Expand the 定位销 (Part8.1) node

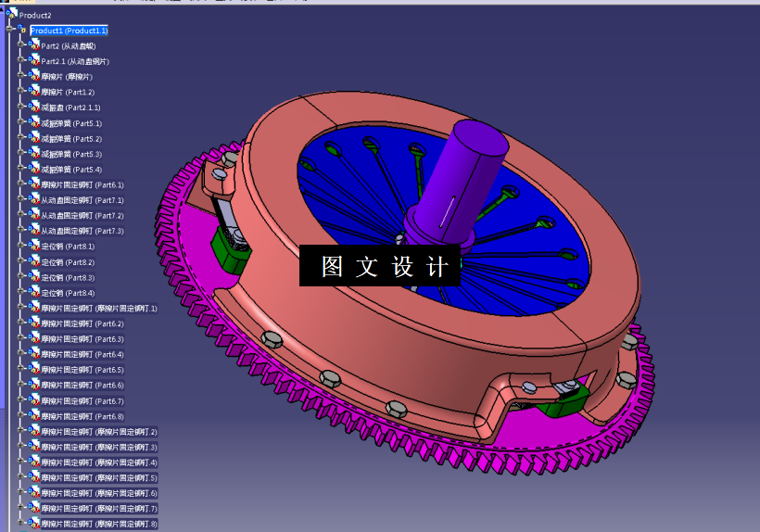click(20, 246)
